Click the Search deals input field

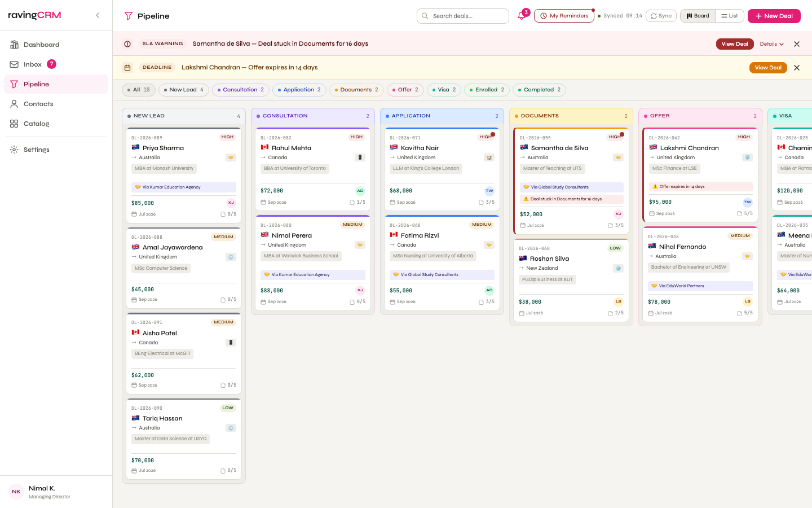pyautogui.click(x=462, y=16)
